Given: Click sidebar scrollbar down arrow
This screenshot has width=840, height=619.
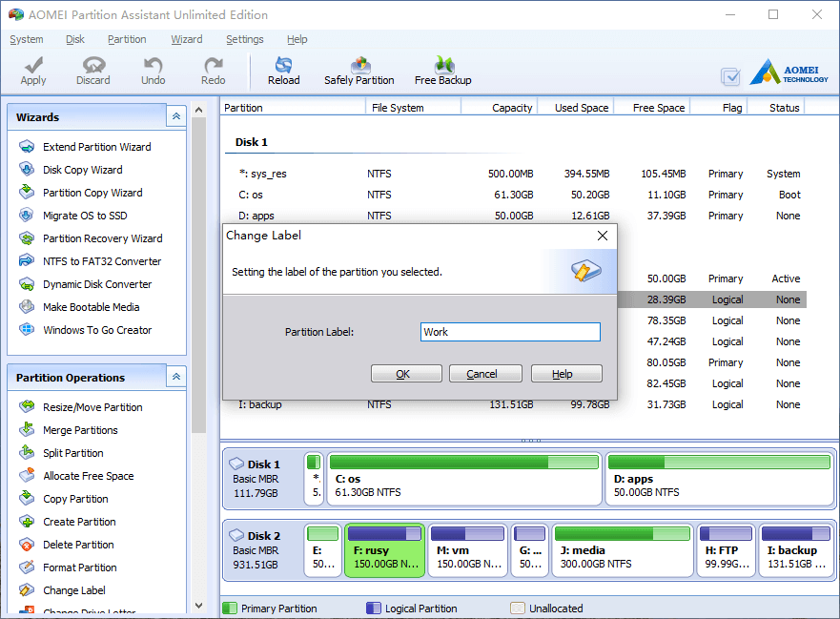Looking at the screenshot, I should click(198, 606).
